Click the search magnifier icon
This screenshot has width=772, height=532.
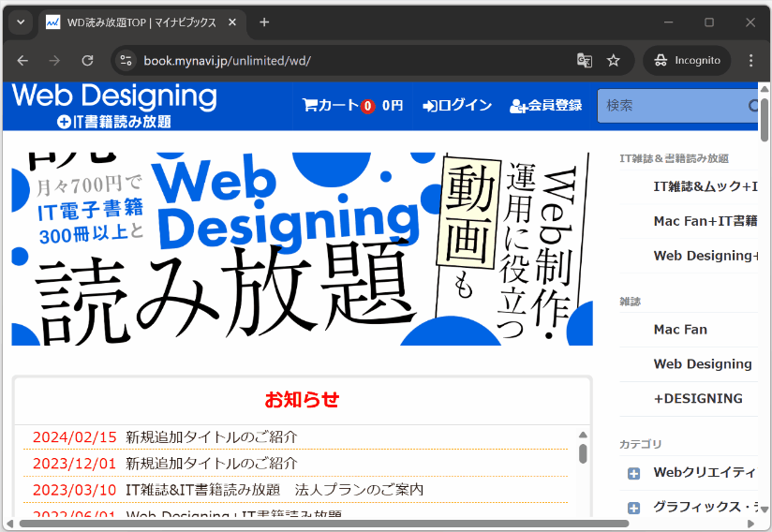[753, 106]
